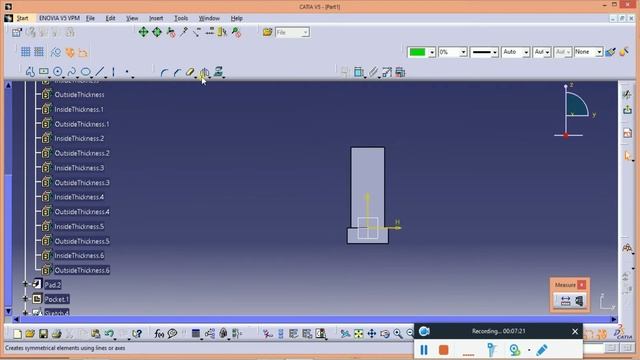
Task: Open the green color dropdown
Action: coord(431,52)
